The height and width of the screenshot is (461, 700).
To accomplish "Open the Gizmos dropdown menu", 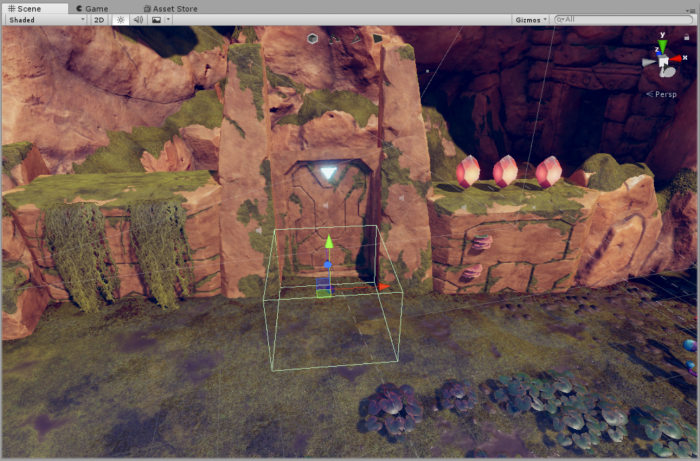I will point(530,20).
